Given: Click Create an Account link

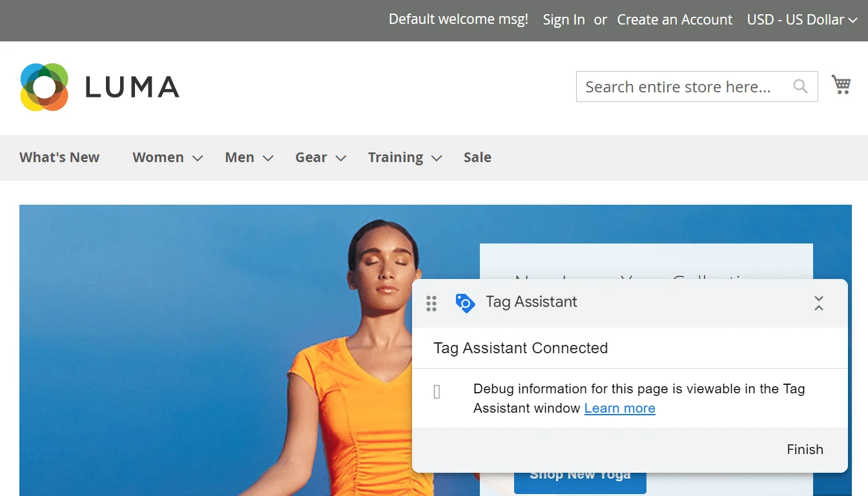Looking at the screenshot, I should [674, 20].
